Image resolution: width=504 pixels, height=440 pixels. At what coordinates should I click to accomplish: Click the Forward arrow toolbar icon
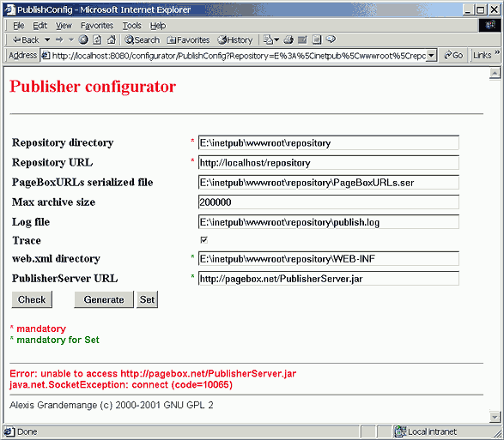(59, 39)
